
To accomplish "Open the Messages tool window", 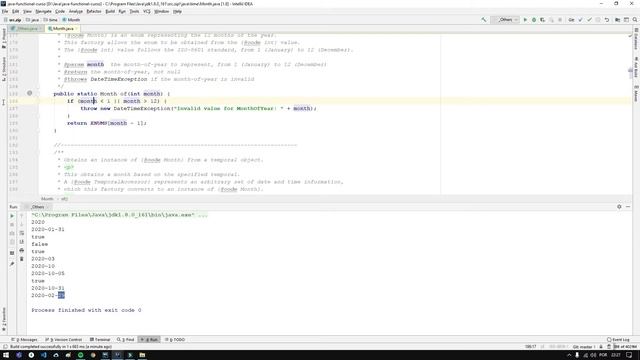I will pyautogui.click(x=24, y=340).
